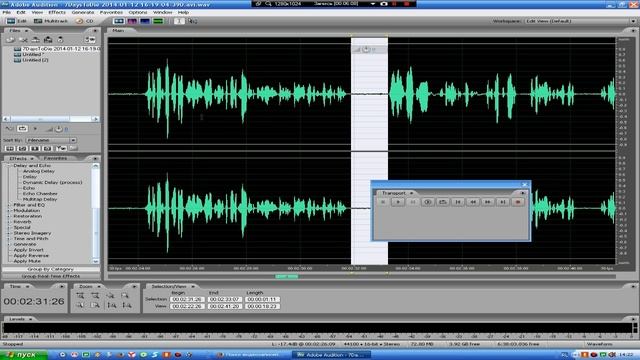Switch to Edit view button
This screenshot has height=360, width=640.
click(x=17, y=21)
